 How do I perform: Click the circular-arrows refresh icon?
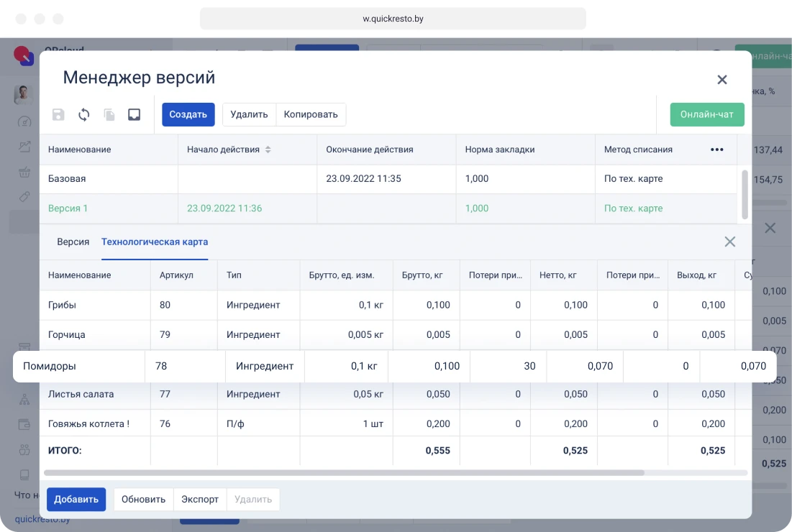click(x=84, y=114)
